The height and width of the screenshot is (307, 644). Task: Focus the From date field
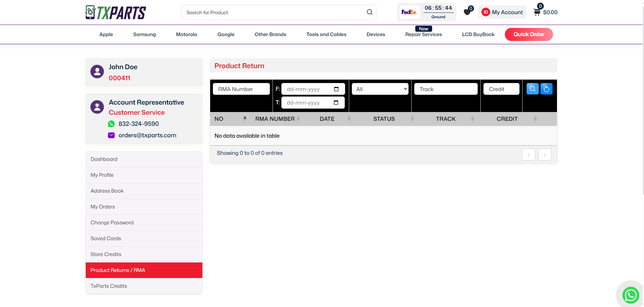[313, 89]
